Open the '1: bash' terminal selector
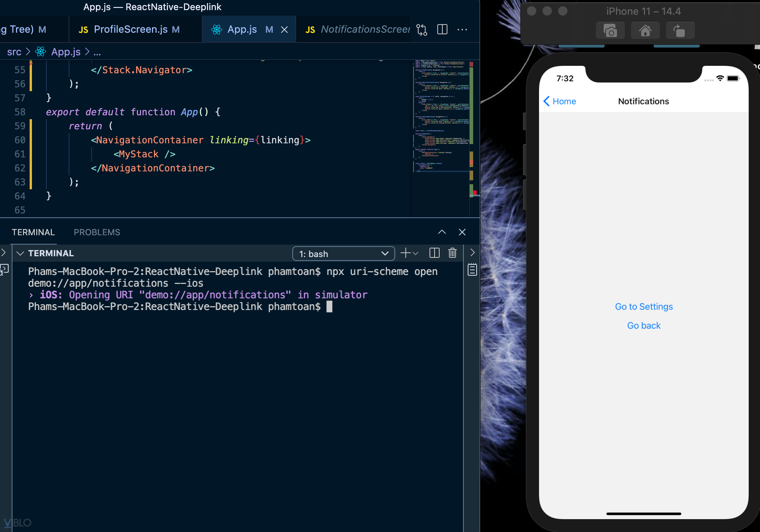Image resolution: width=760 pixels, height=532 pixels. 343,253
